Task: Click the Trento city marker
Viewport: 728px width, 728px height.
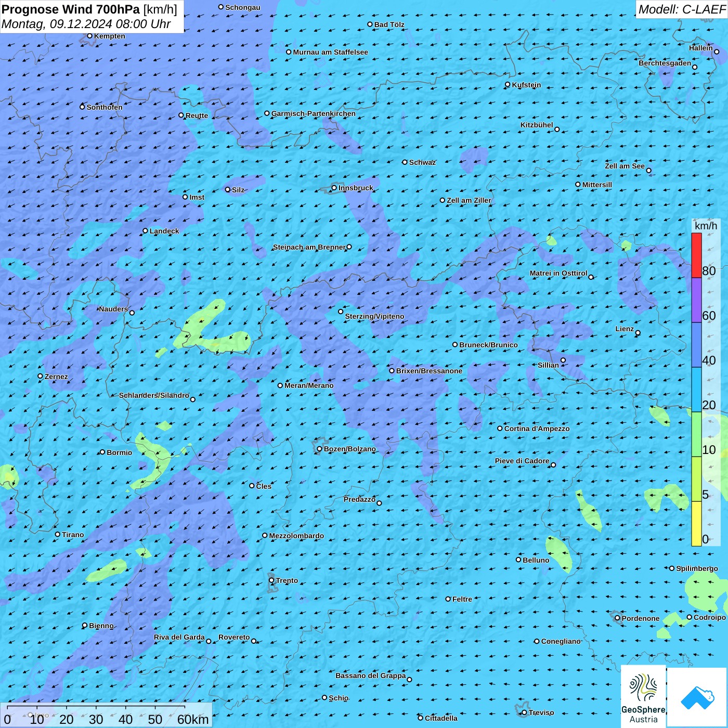Action: [271, 580]
